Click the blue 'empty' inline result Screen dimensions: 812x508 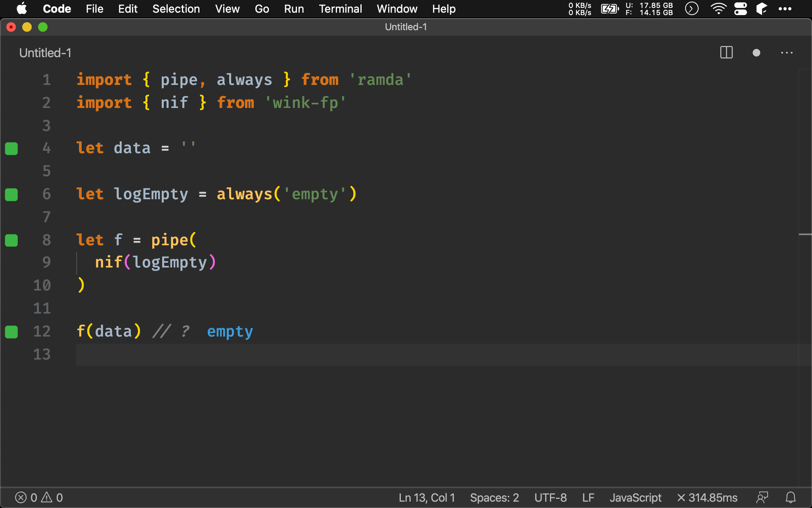tap(230, 332)
